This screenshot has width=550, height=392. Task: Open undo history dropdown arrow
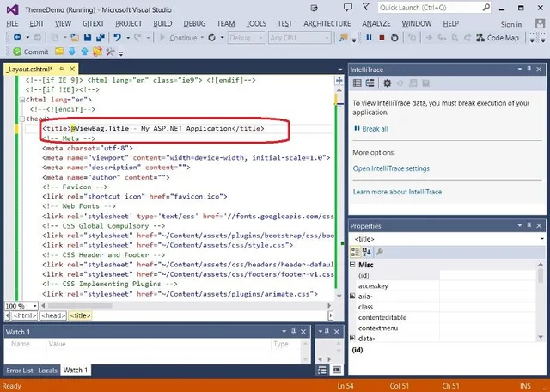(x=128, y=38)
